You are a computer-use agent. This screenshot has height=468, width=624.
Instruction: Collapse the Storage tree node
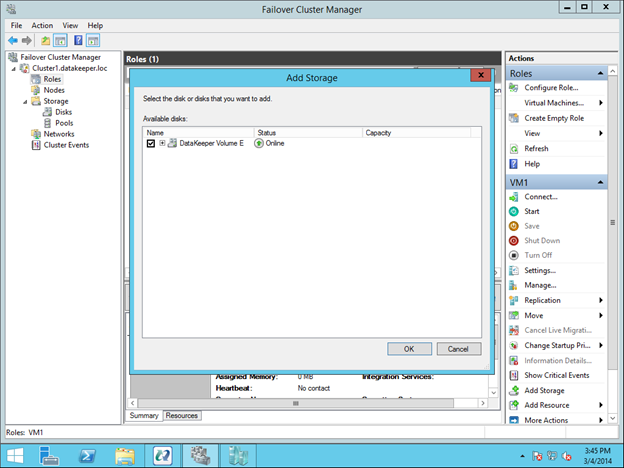23,101
